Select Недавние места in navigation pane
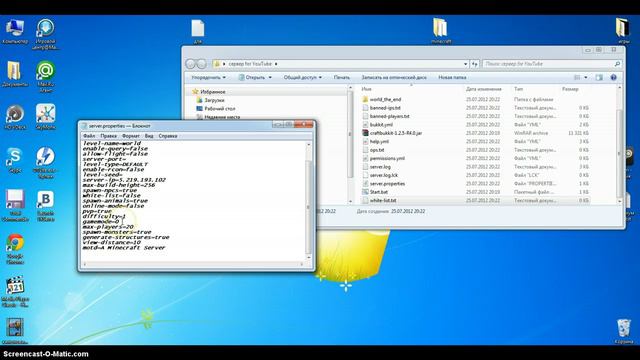The width and height of the screenshot is (640, 360). [222, 117]
